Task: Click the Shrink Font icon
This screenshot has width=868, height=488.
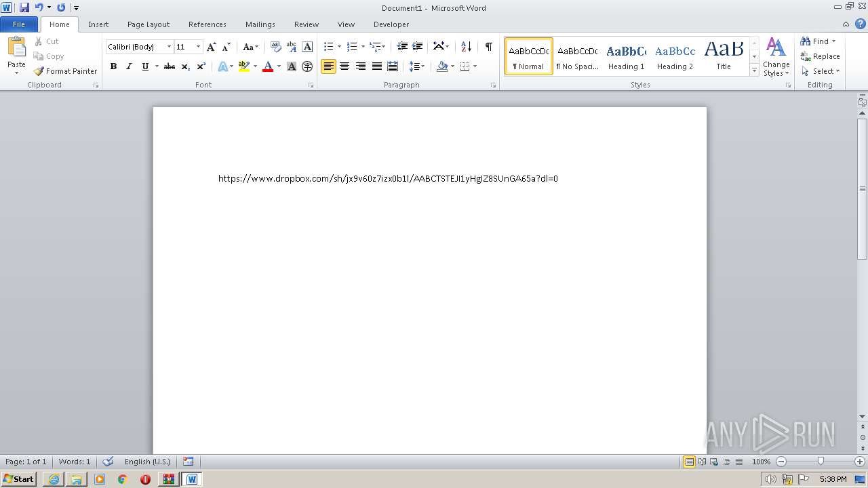Action: point(226,47)
